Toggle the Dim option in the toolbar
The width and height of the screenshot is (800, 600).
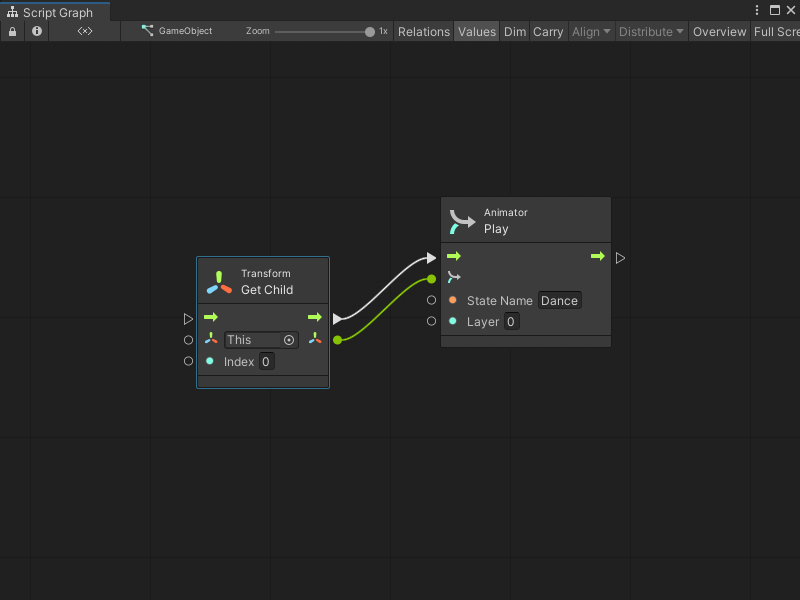tap(515, 31)
